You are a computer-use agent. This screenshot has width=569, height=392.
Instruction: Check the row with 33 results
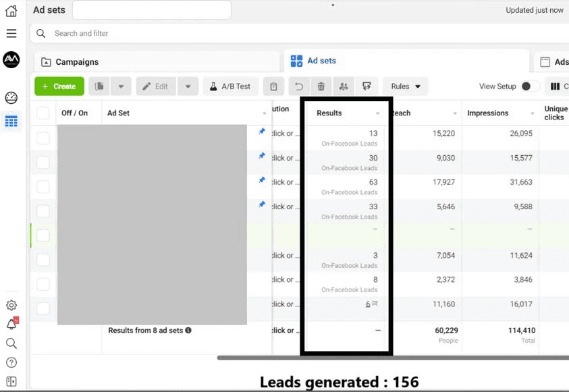pyautogui.click(x=43, y=211)
